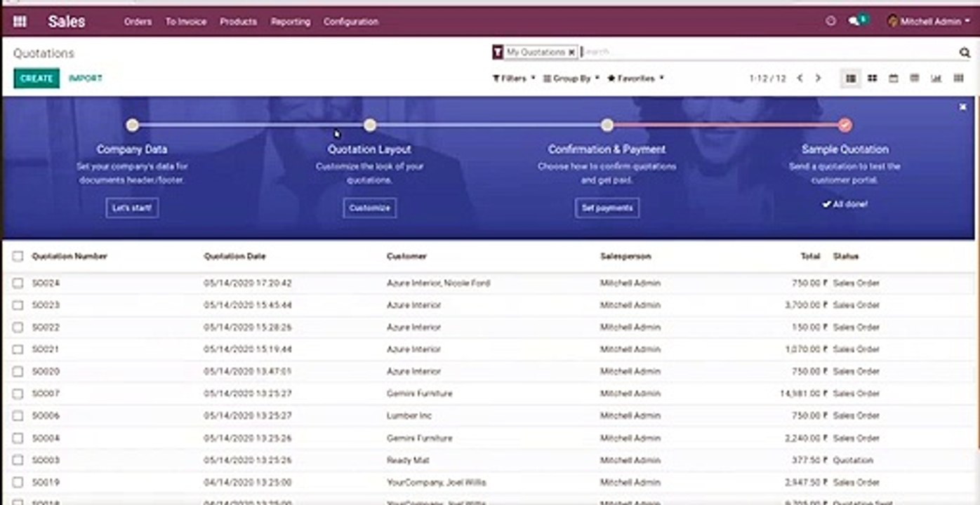Click the Quotation status in row S0003
Viewport: 980px width, 505px height.
[853, 460]
